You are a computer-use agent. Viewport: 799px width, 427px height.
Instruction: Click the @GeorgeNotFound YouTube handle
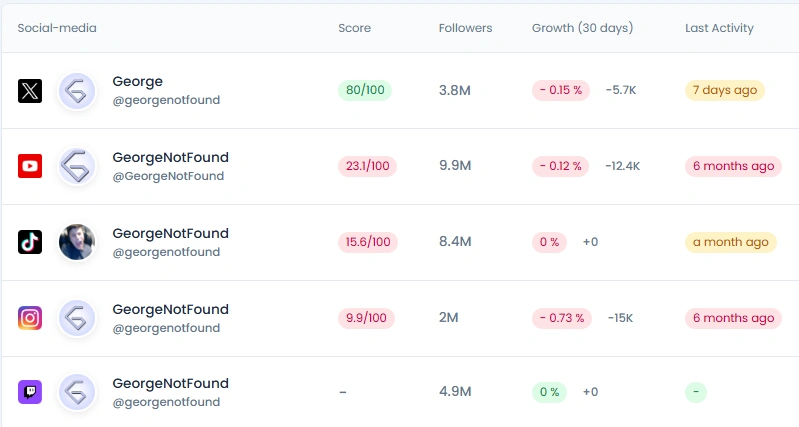(168, 176)
